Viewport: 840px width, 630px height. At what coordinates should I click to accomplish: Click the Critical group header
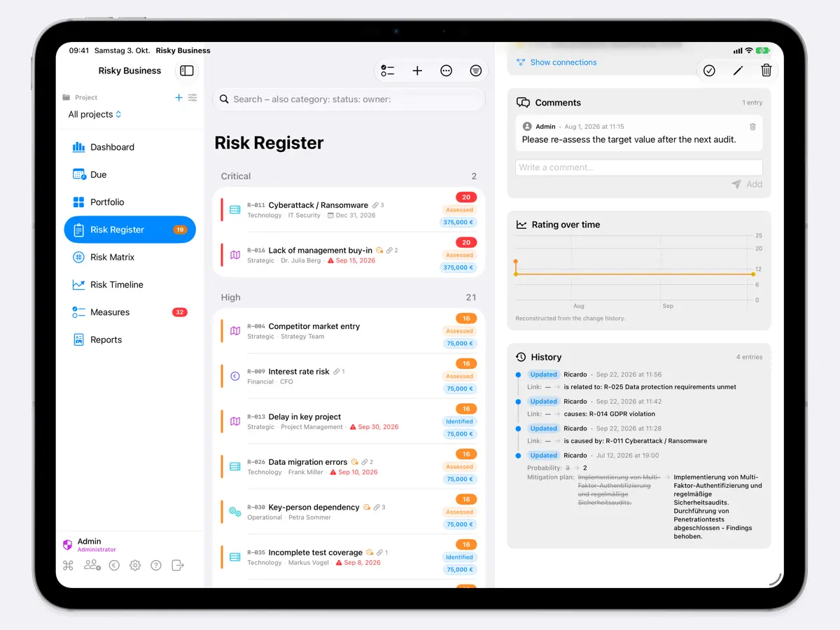coord(349,176)
